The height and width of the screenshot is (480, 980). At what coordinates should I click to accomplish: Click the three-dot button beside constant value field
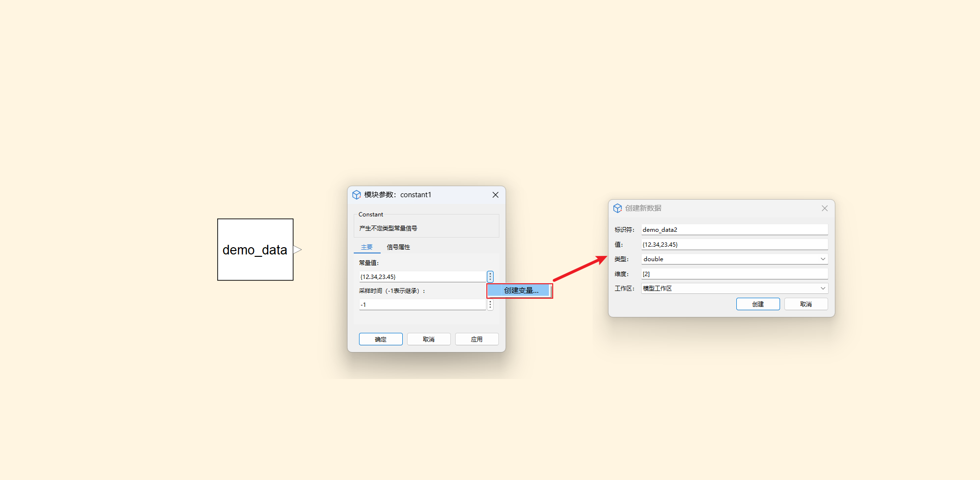490,277
